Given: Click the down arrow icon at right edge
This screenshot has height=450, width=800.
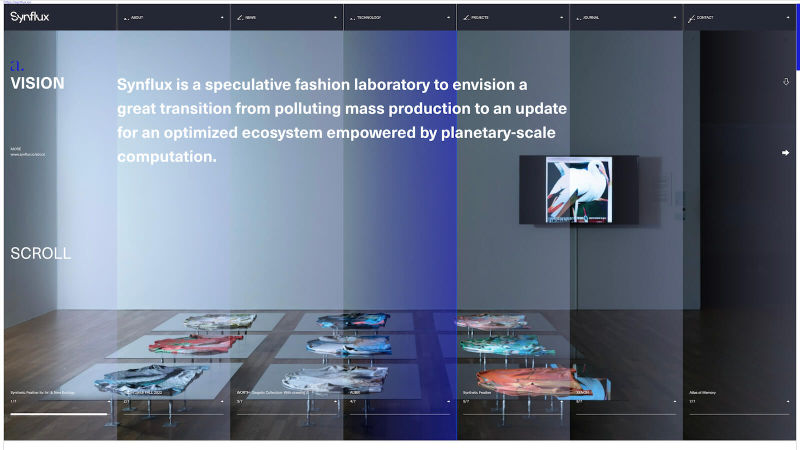Looking at the screenshot, I should point(786,82).
